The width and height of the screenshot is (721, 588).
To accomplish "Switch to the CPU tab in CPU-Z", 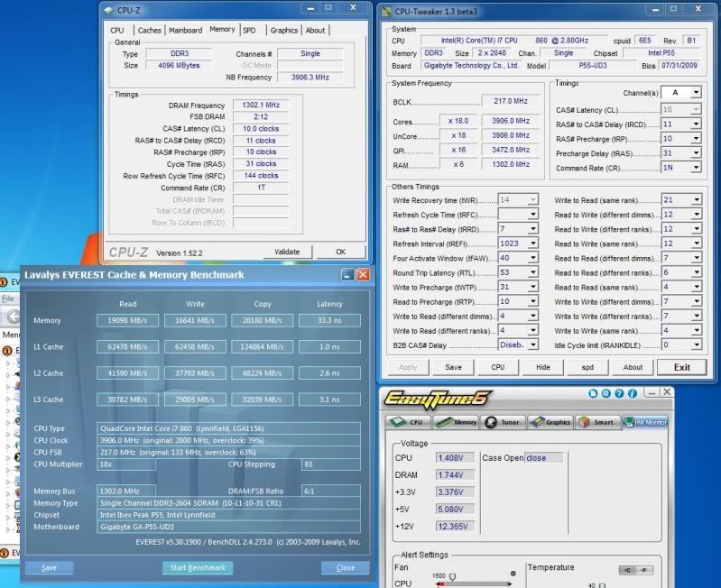I will point(117,31).
